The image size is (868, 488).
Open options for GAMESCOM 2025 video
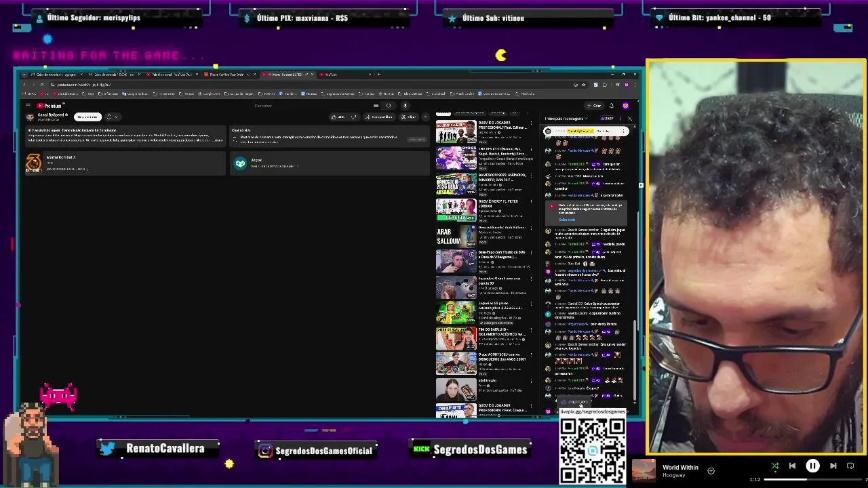coord(531,175)
